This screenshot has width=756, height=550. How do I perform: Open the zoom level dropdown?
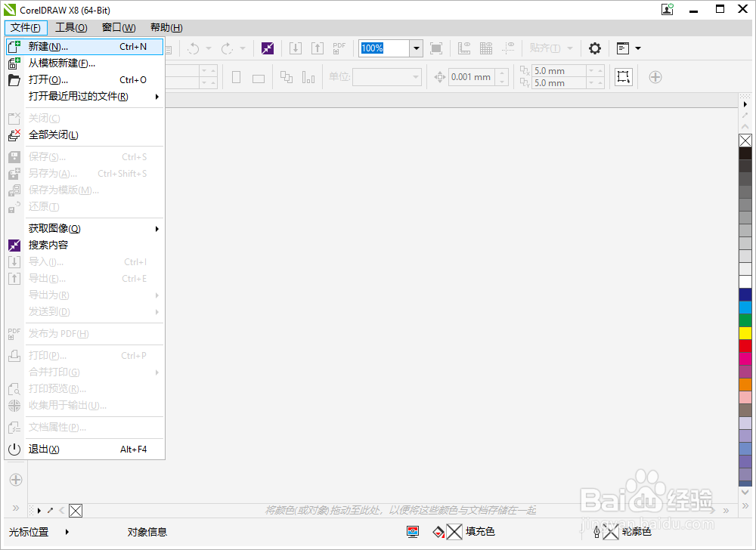(417, 48)
